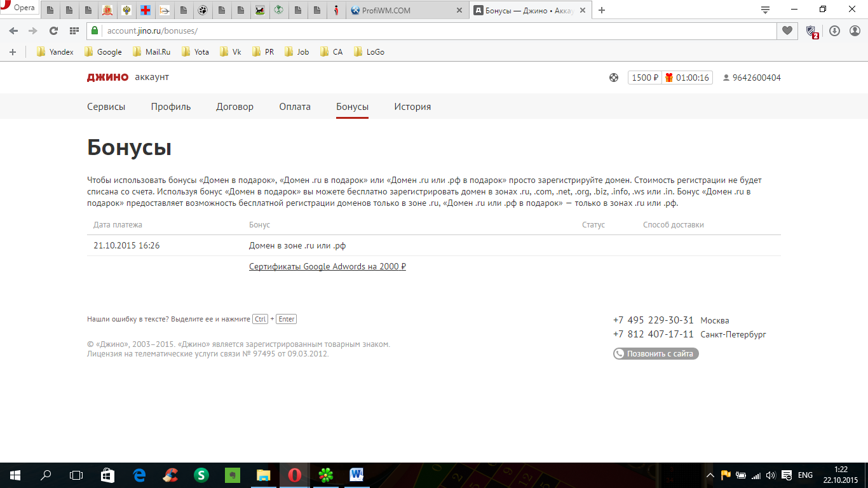
Task: Open ICQ flower icon in the taskbar
Action: pyautogui.click(x=325, y=475)
